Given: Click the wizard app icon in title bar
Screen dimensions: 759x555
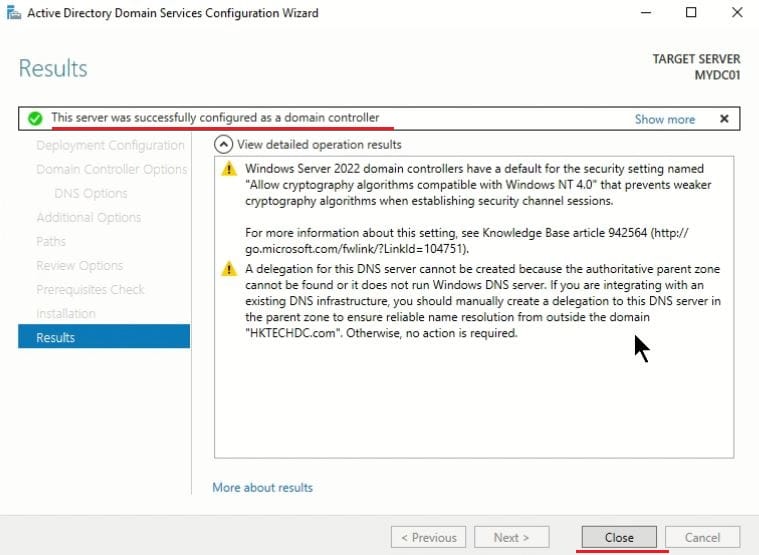Looking at the screenshot, I should [14, 13].
